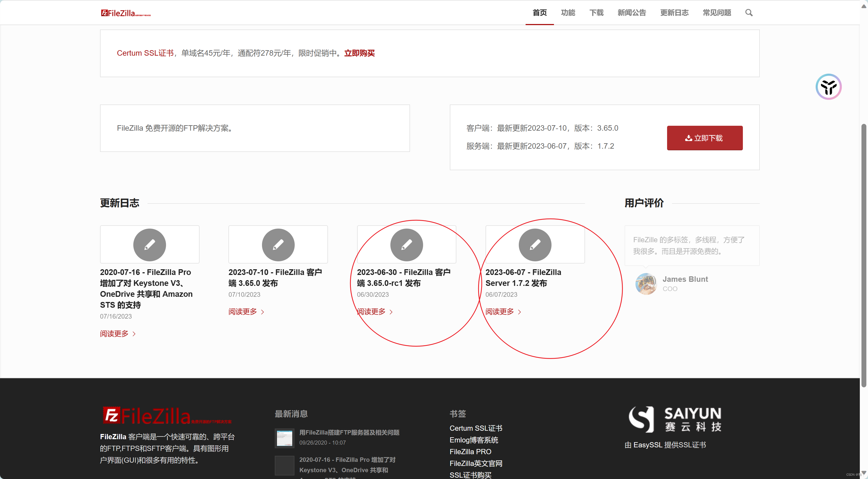Click date 06/30/2023

[x=373, y=295]
